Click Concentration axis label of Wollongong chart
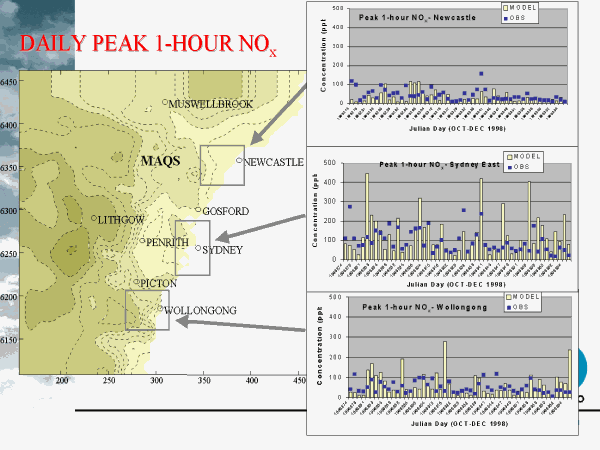Image resolution: width=600 pixels, height=450 pixels. pyautogui.click(x=320, y=346)
